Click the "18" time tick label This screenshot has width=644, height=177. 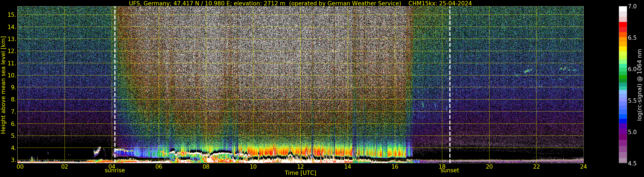pos(442,167)
